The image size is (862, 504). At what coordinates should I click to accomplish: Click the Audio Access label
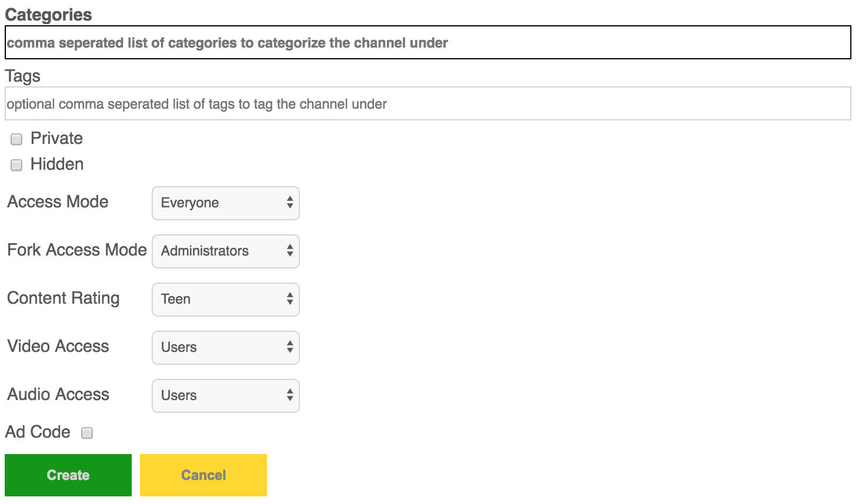tap(58, 394)
